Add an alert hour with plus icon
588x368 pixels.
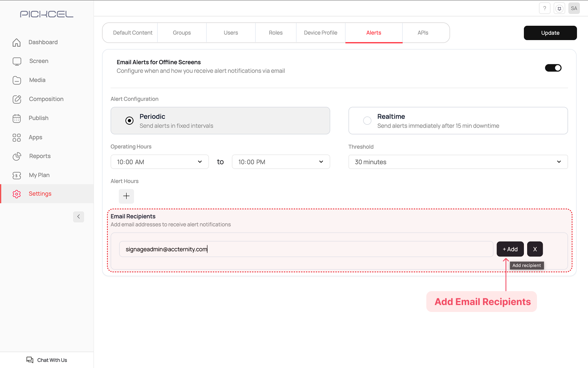(x=126, y=196)
